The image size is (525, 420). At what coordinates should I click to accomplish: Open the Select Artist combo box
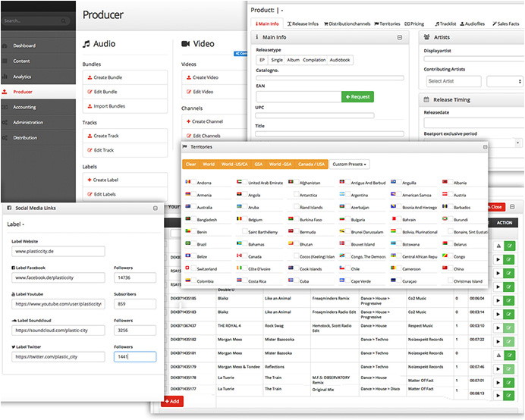pos(449,81)
